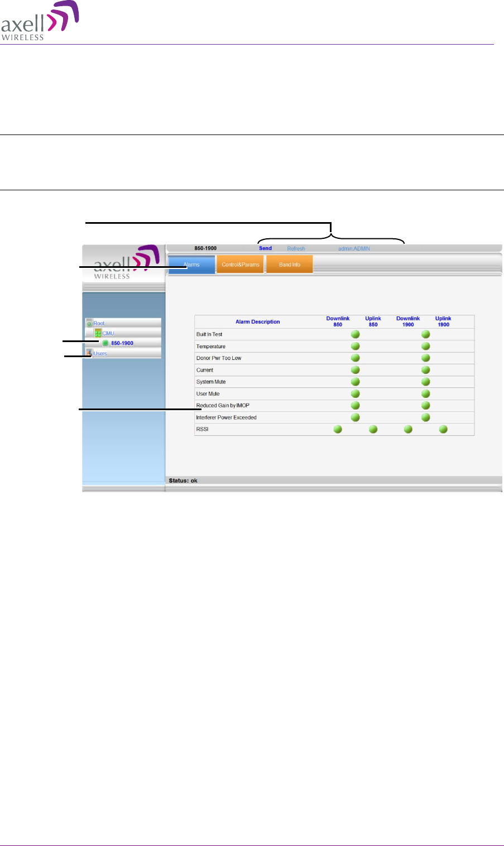Click the 850-1900 title in header bar
504x846 pixels.
coord(205,248)
